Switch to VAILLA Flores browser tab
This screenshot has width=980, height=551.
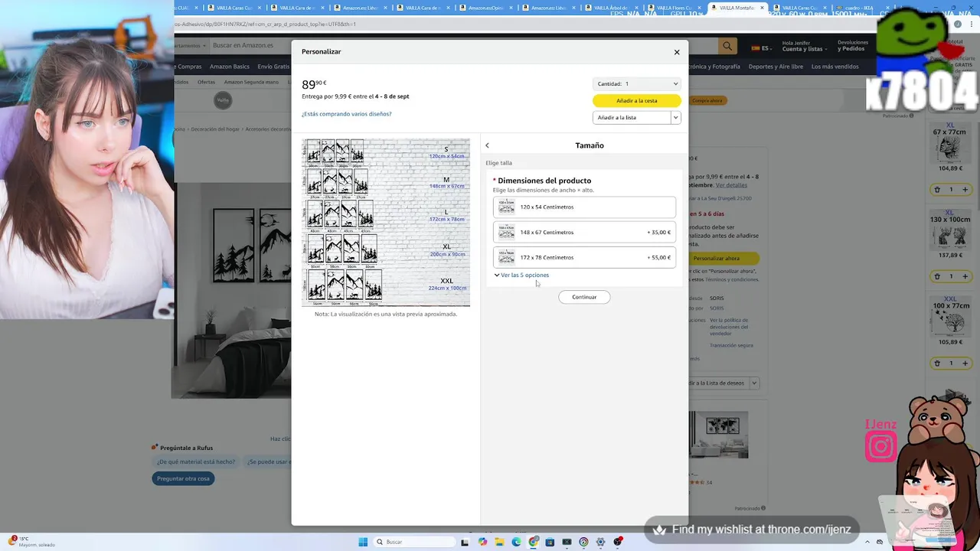(675, 8)
